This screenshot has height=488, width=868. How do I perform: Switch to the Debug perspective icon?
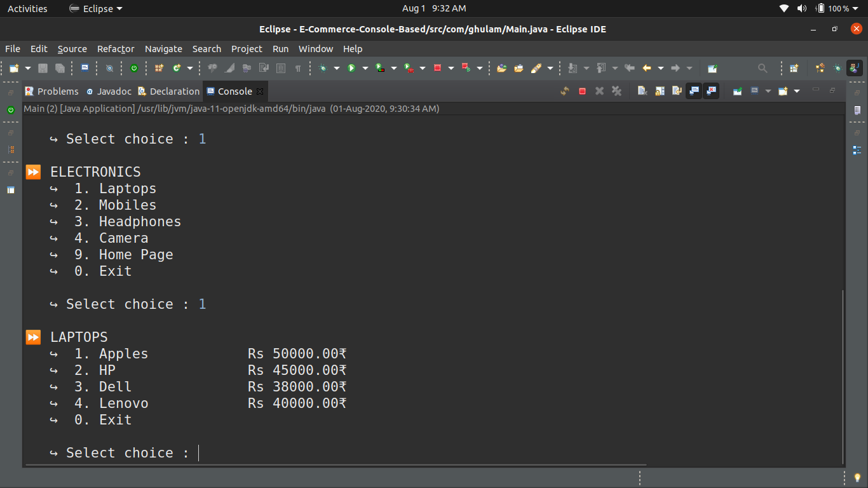pos(837,68)
